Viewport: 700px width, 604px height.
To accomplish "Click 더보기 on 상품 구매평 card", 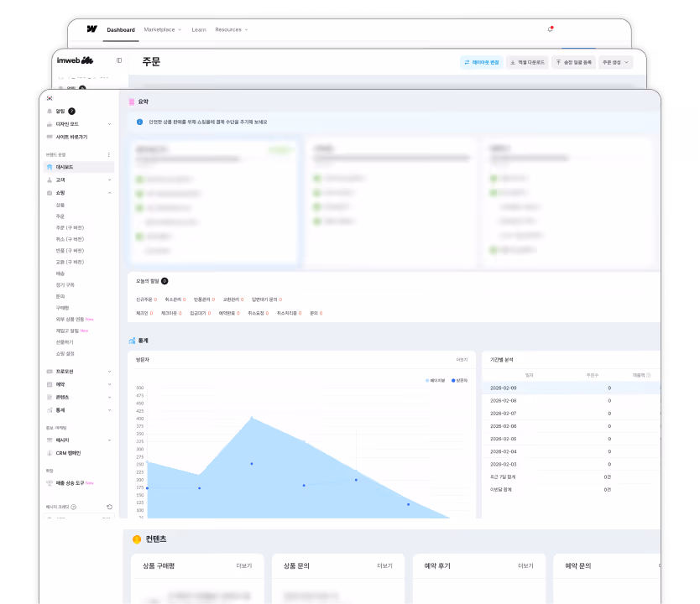I will pos(244,565).
